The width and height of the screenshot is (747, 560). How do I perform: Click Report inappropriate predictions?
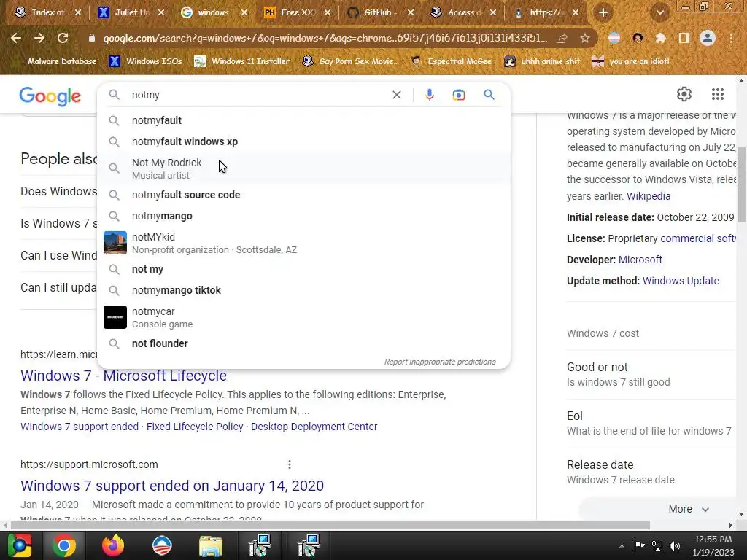(x=440, y=362)
